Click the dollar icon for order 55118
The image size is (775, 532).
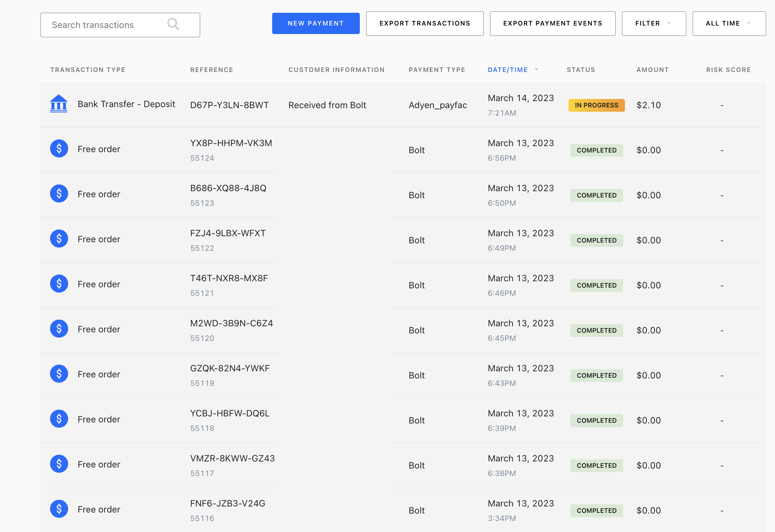pos(59,419)
